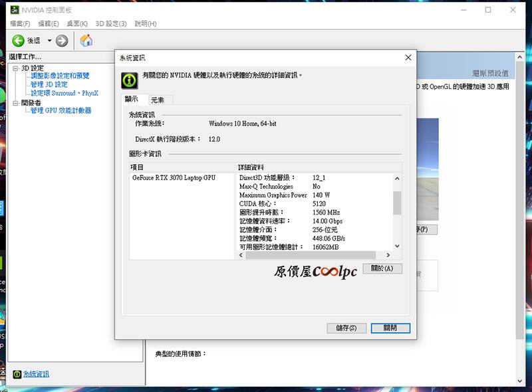Click the horizontal scrollbar thumb in details

pyautogui.click(x=311, y=255)
